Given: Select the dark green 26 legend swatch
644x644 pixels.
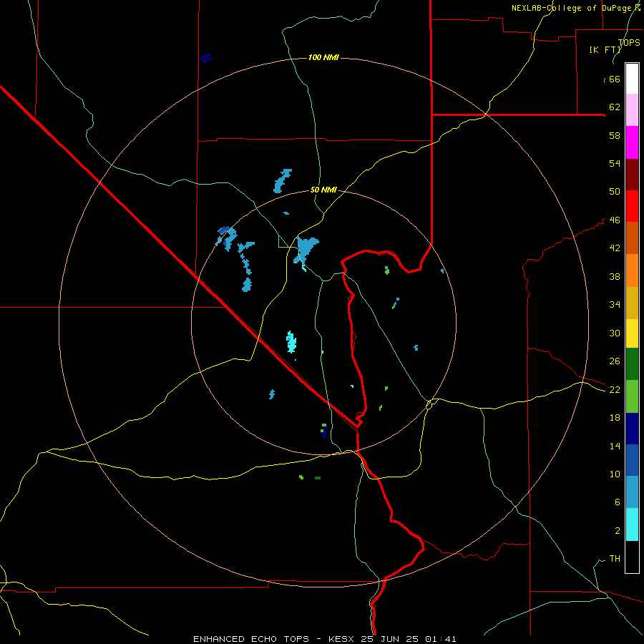Looking at the screenshot, I should coord(632,364).
